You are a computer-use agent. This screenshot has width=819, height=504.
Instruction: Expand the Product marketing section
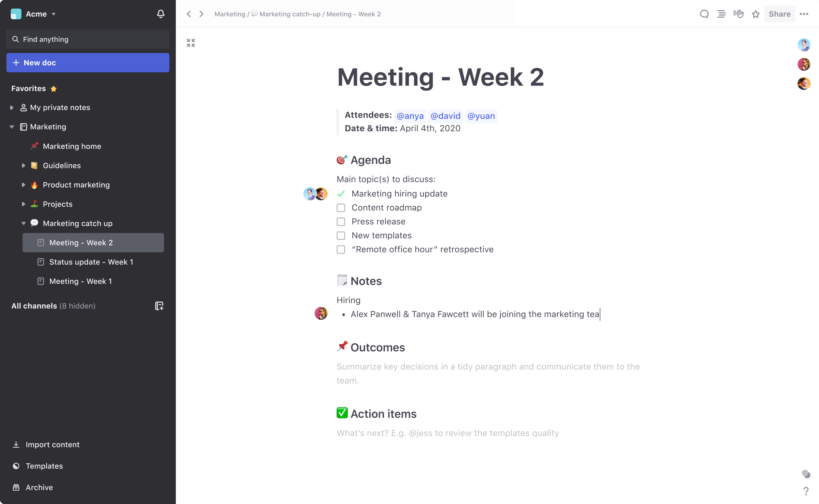click(22, 185)
